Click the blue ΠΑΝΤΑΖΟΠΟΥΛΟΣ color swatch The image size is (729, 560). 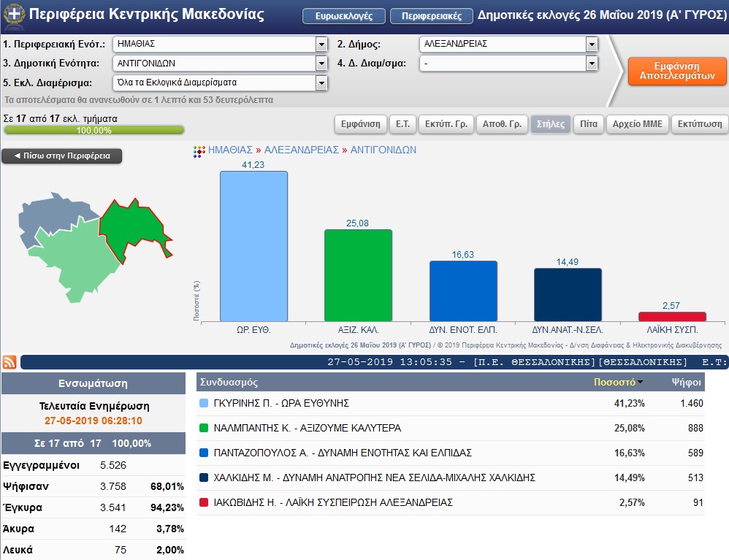pyautogui.click(x=204, y=453)
